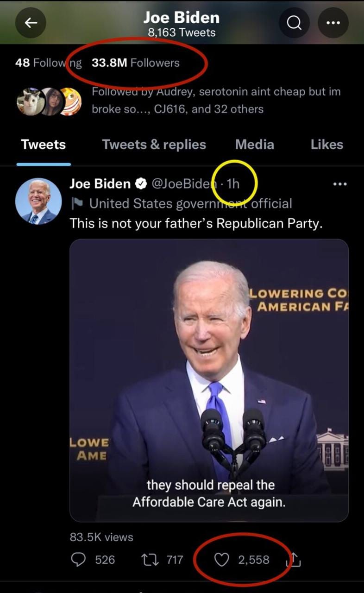Viewport: 364px width, 593px height.
Task: Tap the back arrow button
Action: [x=31, y=23]
